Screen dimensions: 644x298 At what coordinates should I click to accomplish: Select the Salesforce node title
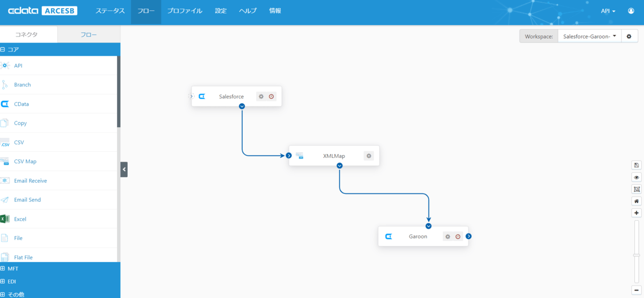point(231,97)
